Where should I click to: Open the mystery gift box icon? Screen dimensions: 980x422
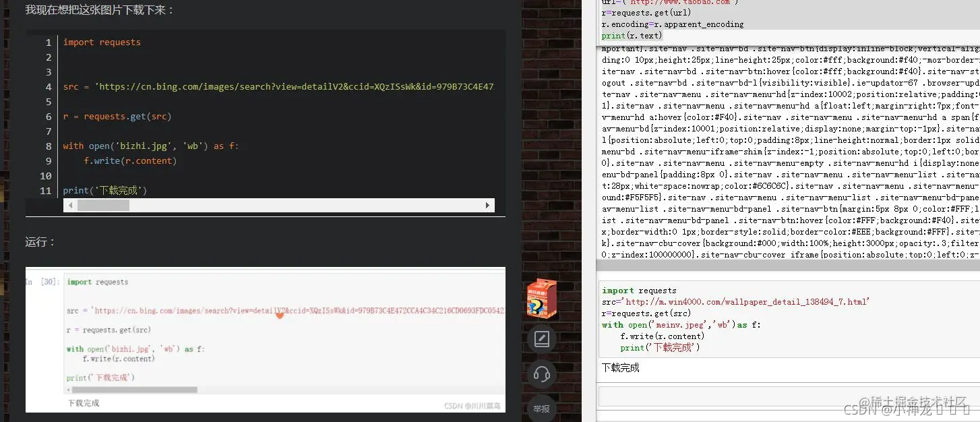pyautogui.click(x=542, y=299)
